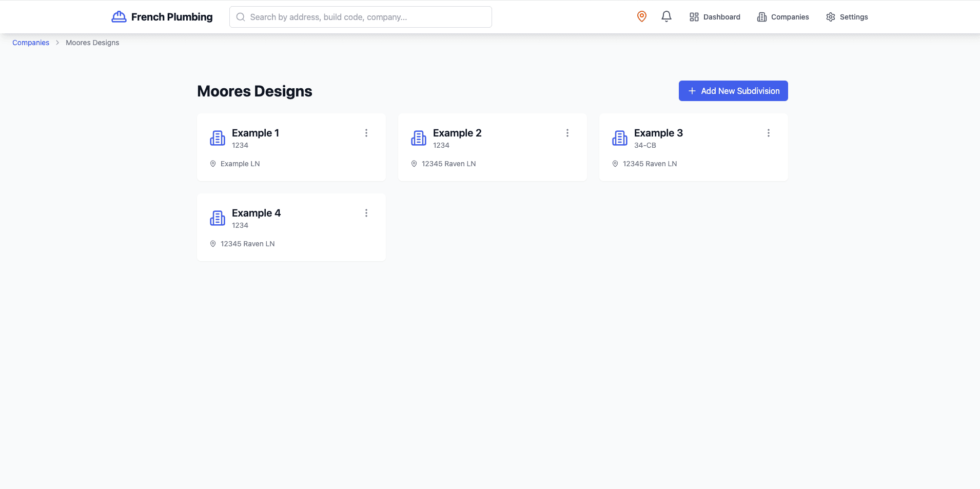The width and height of the screenshot is (980, 489).
Task: Click map pin icon on Example 3 card
Action: point(615,164)
